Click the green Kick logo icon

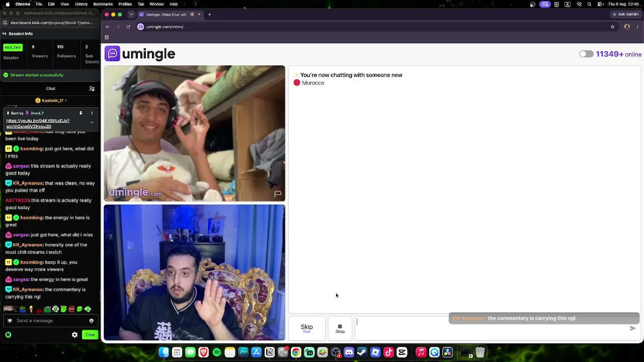[x=8, y=335]
